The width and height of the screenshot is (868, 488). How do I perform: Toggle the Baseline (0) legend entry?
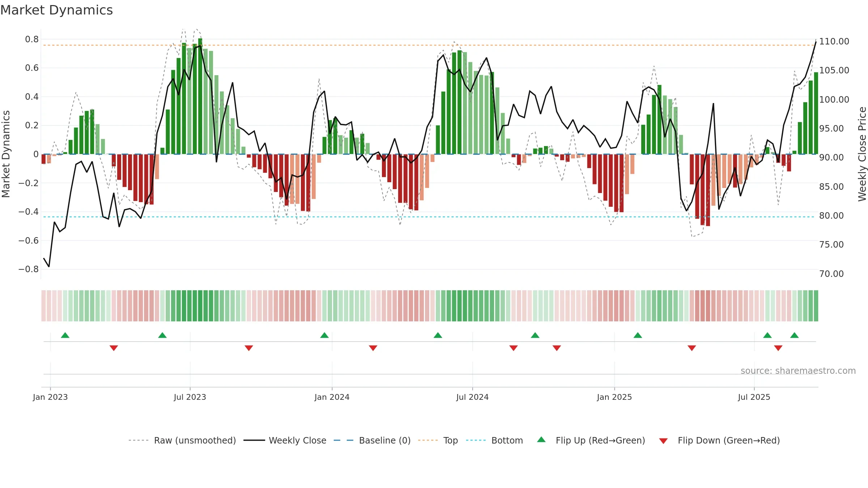click(372, 440)
